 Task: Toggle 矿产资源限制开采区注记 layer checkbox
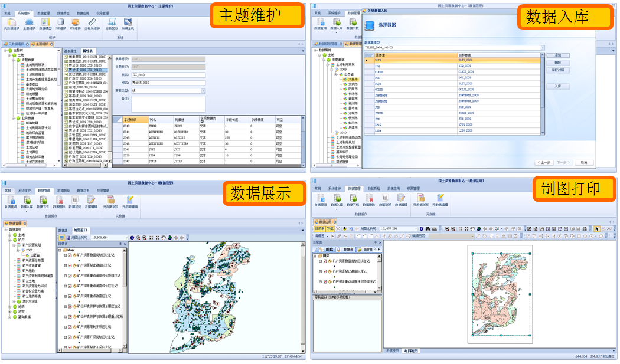pos(70,327)
